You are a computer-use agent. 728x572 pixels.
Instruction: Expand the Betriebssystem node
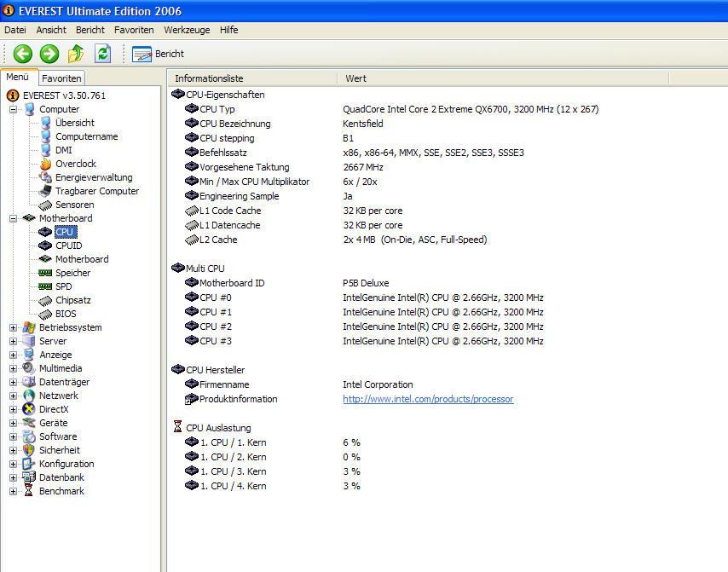pyautogui.click(x=13, y=328)
